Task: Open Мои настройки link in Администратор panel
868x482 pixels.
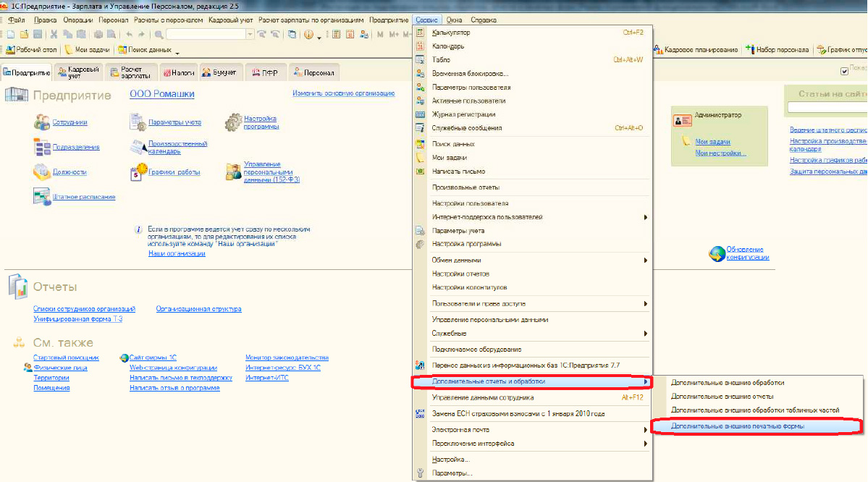Action: click(720, 153)
